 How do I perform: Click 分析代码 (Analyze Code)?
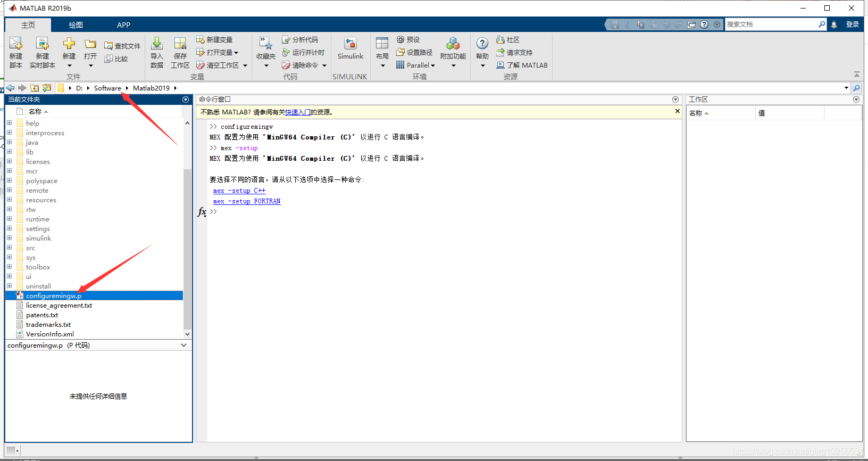(300, 39)
